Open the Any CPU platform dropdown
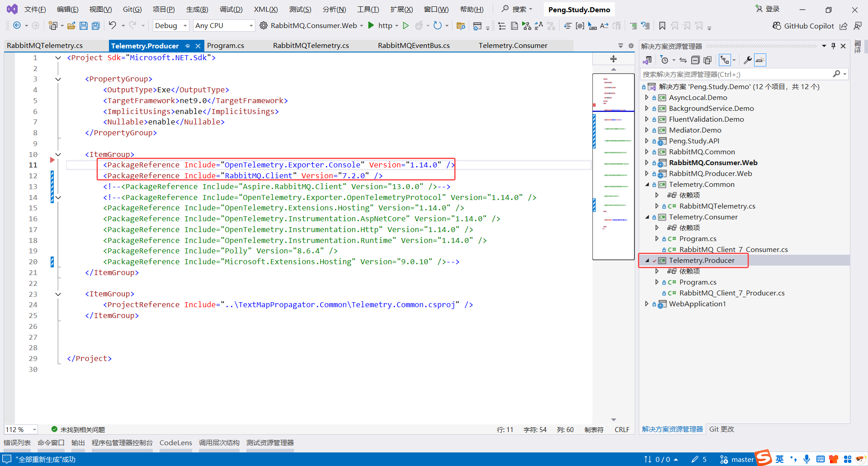 tap(224, 26)
